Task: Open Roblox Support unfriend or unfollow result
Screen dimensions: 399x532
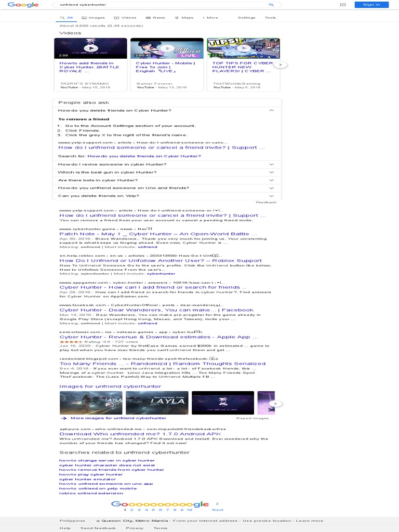Action: point(161,261)
